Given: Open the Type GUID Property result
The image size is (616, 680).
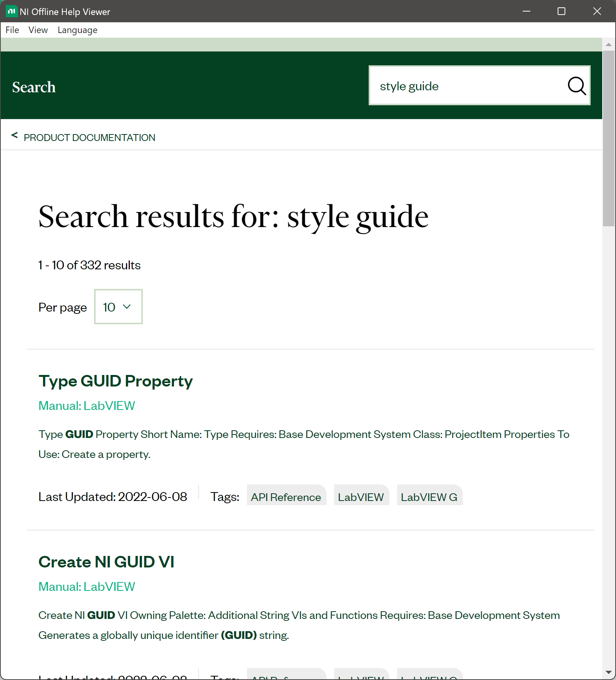Looking at the screenshot, I should pos(116,381).
